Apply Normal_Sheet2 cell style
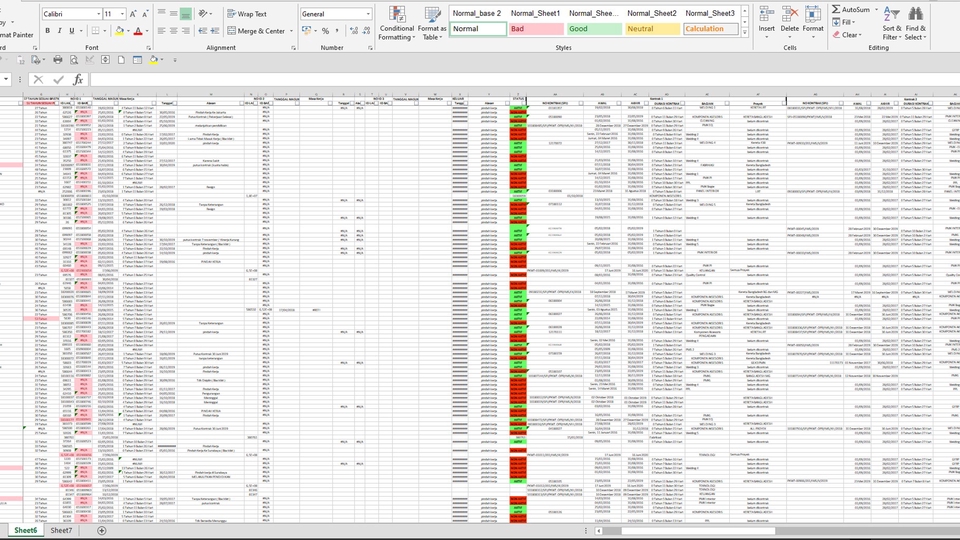This screenshot has height=540, width=960. 651,13
